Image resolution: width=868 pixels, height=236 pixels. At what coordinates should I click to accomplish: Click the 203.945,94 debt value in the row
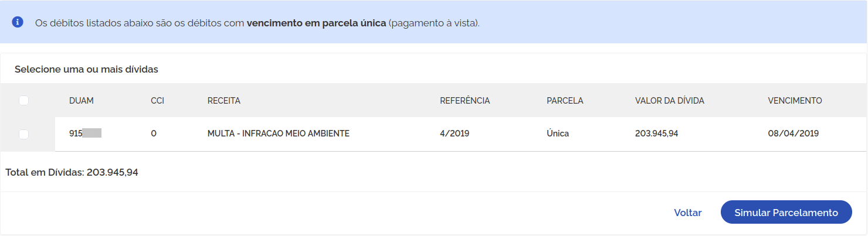pyautogui.click(x=656, y=134)
